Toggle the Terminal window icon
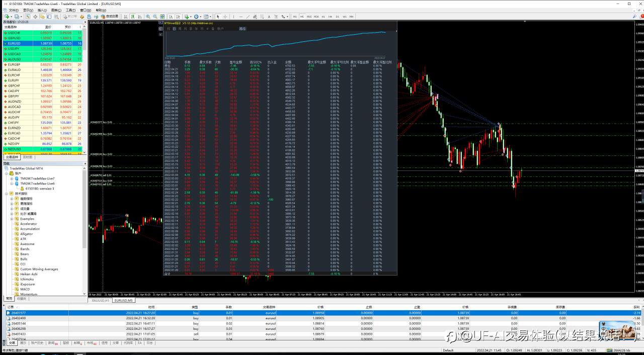The width and height of the screenshot is (644, 355). pos(49,17)
